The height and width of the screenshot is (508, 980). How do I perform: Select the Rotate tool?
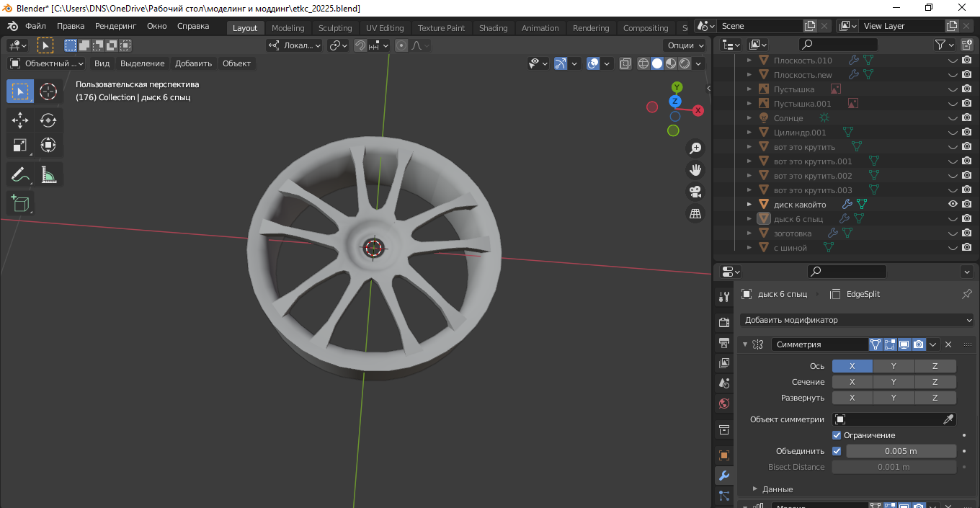tap(48, 120)
